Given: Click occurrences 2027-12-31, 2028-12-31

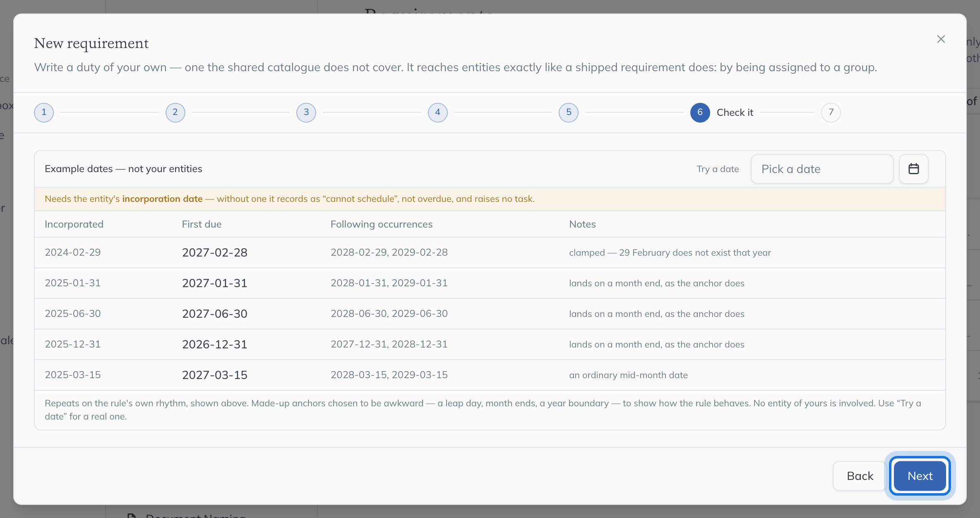Looking at the screenshot, I should (389, 344).
